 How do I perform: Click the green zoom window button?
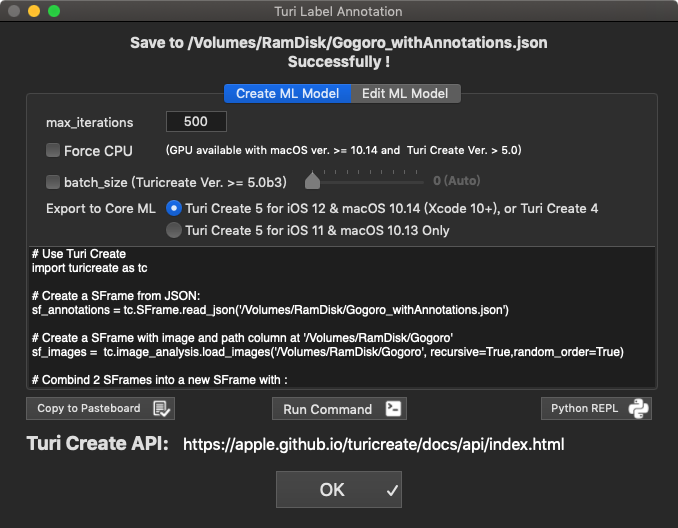click(54, 11)
